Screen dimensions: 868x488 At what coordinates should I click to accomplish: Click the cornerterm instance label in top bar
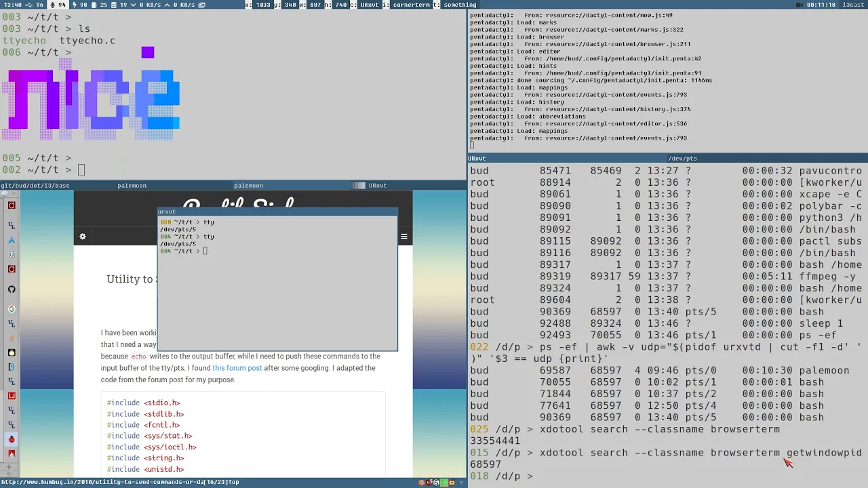click(x=411, y=5)
